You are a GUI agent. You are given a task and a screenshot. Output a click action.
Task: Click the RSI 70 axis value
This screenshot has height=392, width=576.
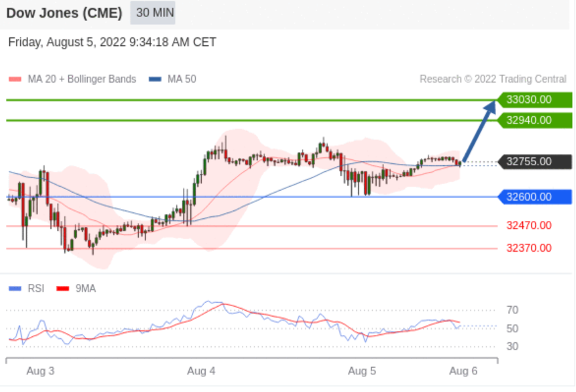point(512,310)
